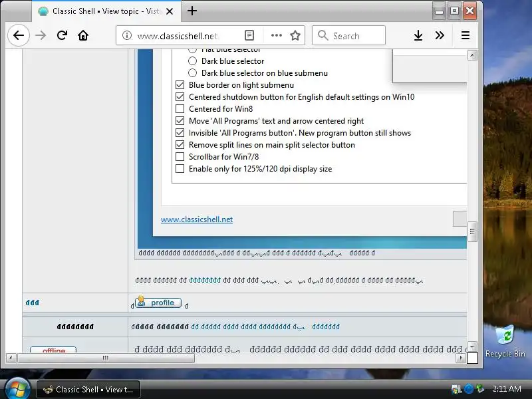This screenshot has height=399, width=532.
Task: Open Firefox hamburger menu
Action: 465,35
